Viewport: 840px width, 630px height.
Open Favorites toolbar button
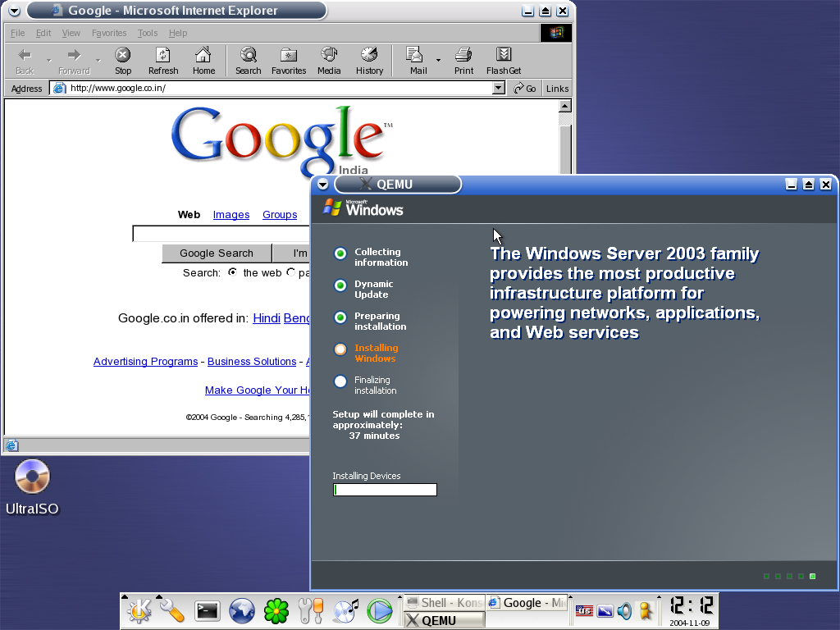(289, 61)
